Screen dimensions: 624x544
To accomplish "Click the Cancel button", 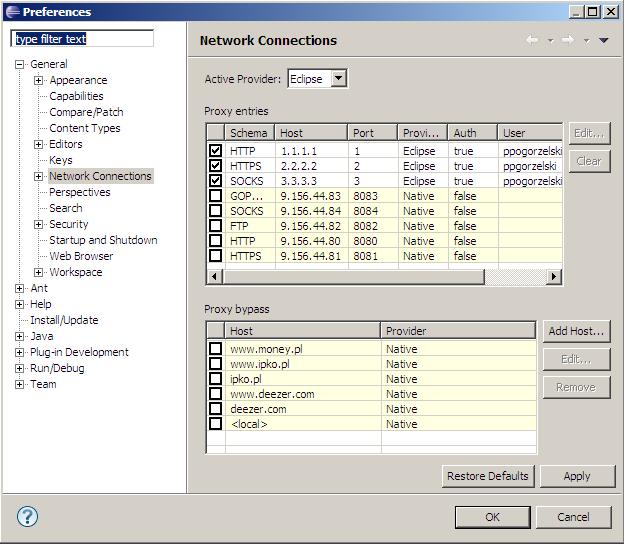I will (x=573, y=517).
